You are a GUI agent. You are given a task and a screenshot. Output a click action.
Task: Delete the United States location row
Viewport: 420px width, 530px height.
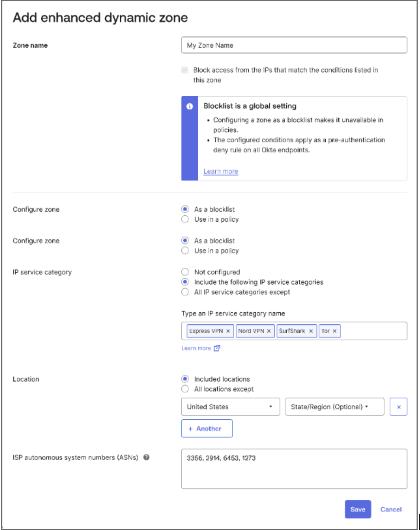(399, 407)
